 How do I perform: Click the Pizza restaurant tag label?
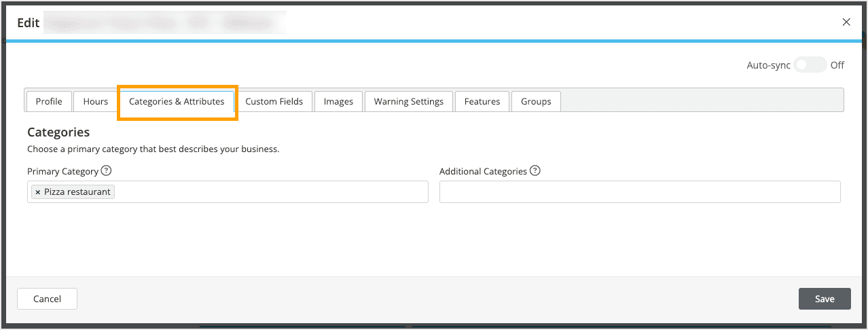click(x=77, y=192)
